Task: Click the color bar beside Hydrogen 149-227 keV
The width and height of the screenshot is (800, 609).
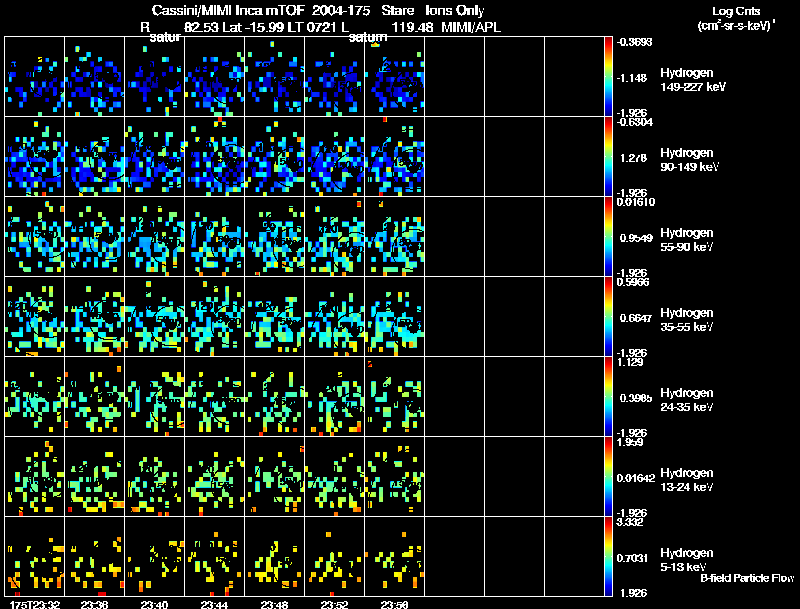Action: 608,77
